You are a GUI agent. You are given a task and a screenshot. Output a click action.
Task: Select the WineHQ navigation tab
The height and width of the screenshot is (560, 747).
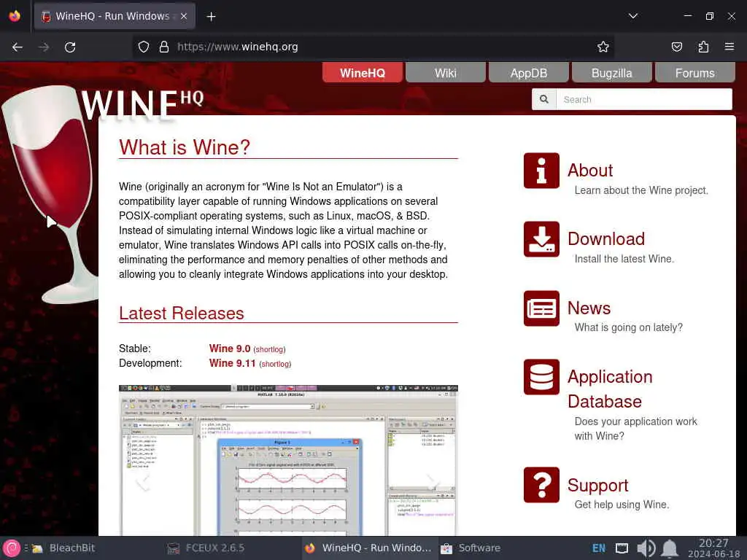(x=363, y=73)
